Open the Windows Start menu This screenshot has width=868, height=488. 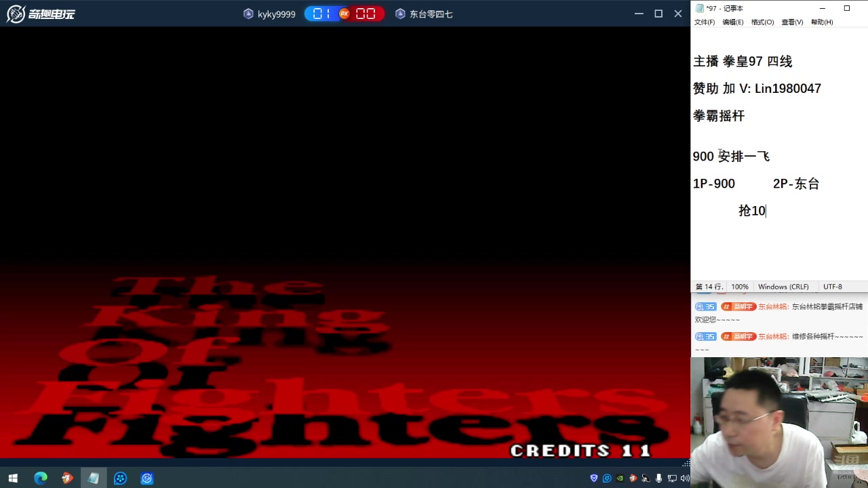(12, 479)
